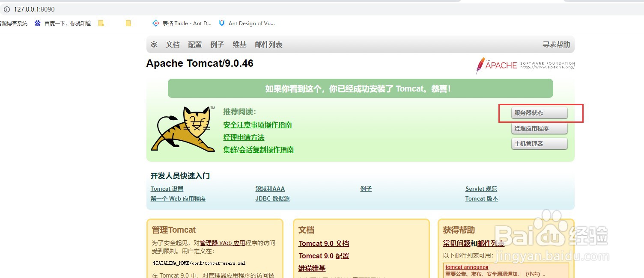Open the 例子 nav item
The width and height of the screenshot is (644, 278).
coord(217,44)
